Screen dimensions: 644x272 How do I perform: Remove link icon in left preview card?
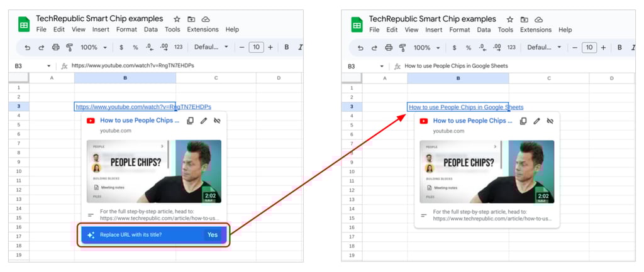tap(217, 121)
